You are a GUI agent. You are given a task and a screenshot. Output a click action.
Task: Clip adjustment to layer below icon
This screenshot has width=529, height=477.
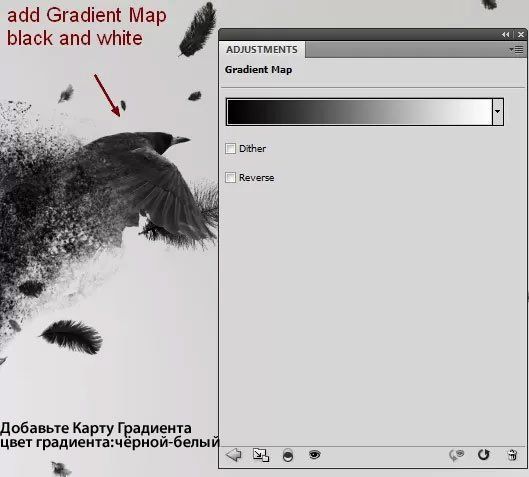288,455
